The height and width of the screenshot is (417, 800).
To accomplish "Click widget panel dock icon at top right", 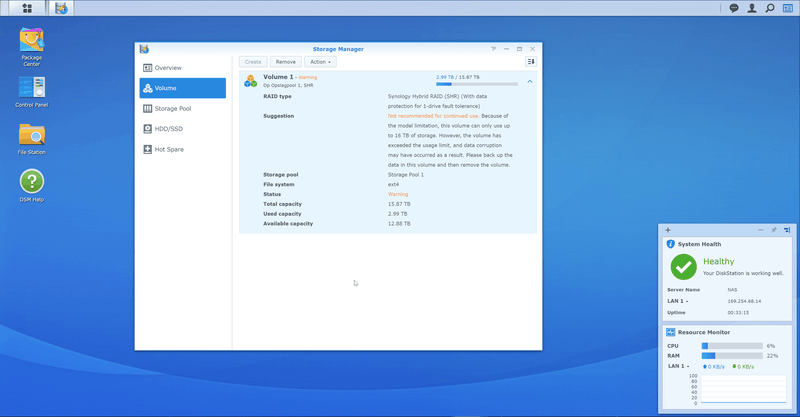I will click(787, 230).
